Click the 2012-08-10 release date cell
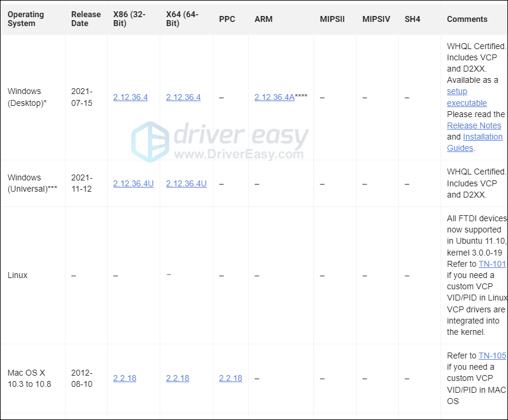The height and width of the screenshot is (420, 508). tap(83, 378)
